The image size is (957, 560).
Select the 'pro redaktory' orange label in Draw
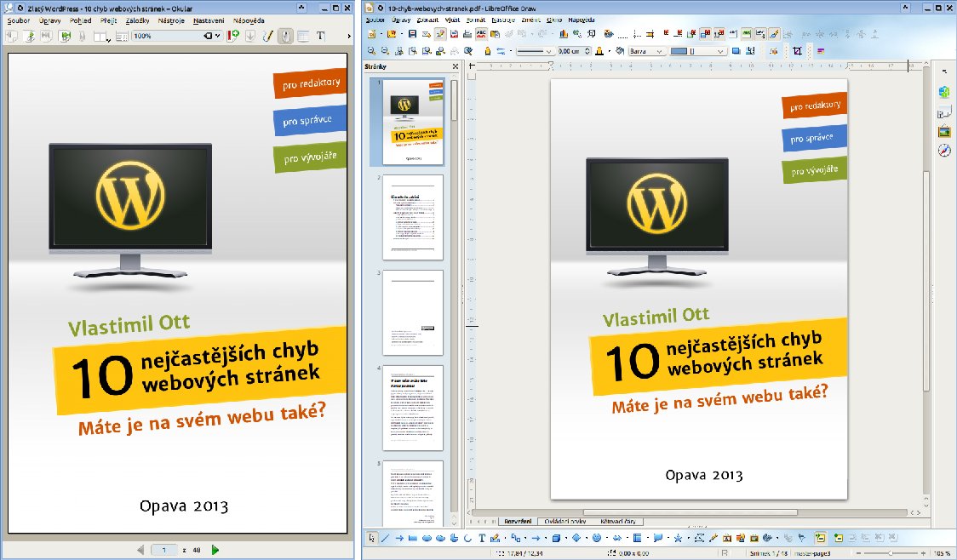pyautogui.click(x=815, y=106)
